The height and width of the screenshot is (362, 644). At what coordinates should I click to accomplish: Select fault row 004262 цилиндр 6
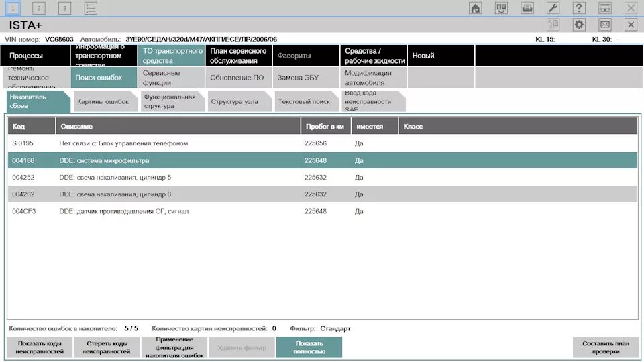(323, 194)
